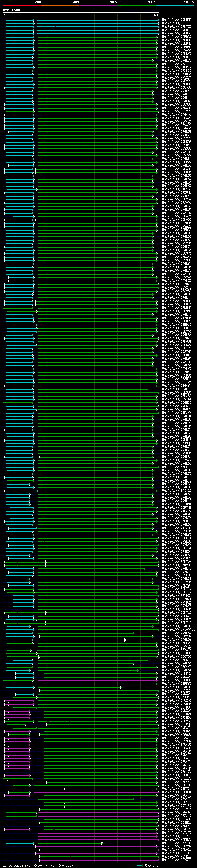Select the UniRef100_Q9SED3 label
Screen dimensions: 197x868
click(177, 575)
